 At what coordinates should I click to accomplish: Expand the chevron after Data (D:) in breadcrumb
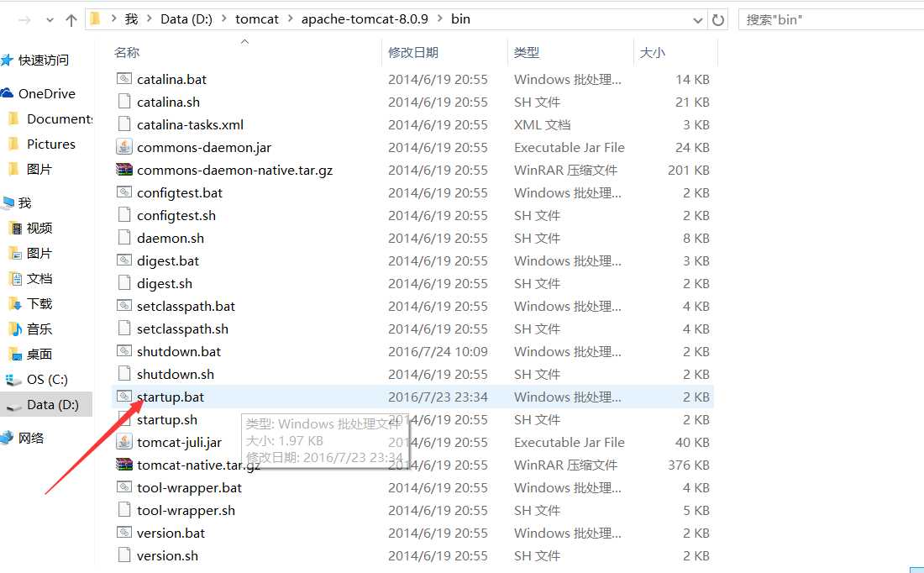(224, 18)
